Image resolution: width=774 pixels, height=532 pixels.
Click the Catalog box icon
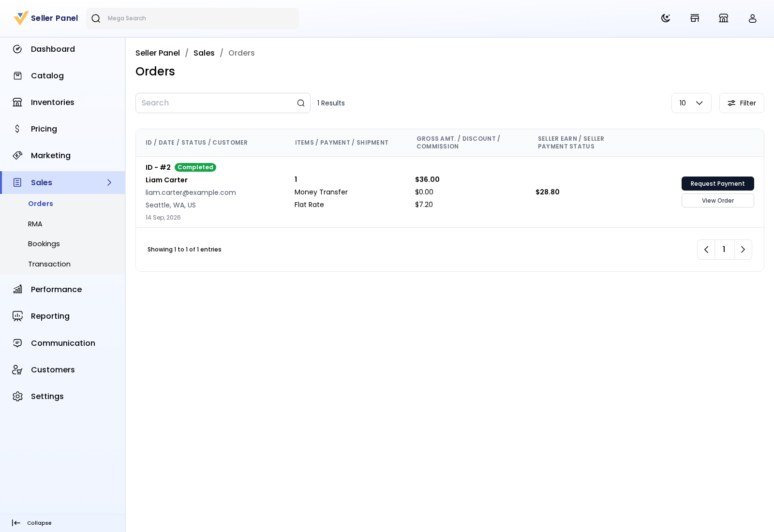[17, 75]
